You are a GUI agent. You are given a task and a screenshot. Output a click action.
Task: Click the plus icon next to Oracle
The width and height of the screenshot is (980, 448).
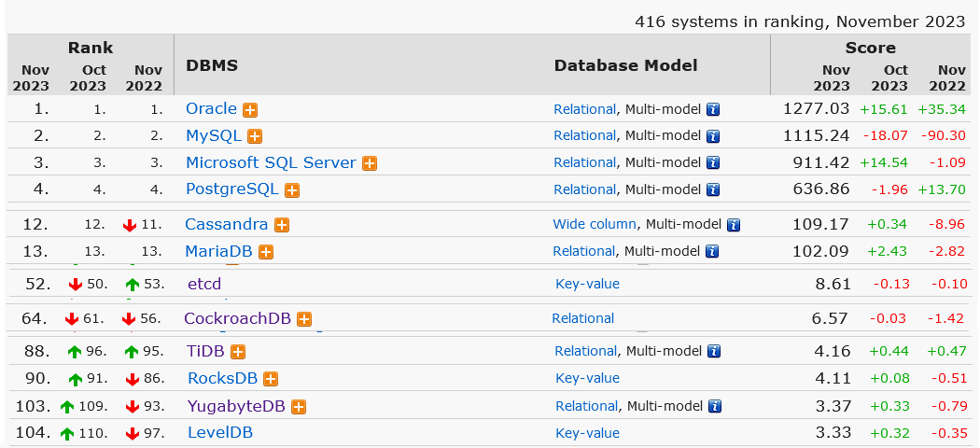250,109
